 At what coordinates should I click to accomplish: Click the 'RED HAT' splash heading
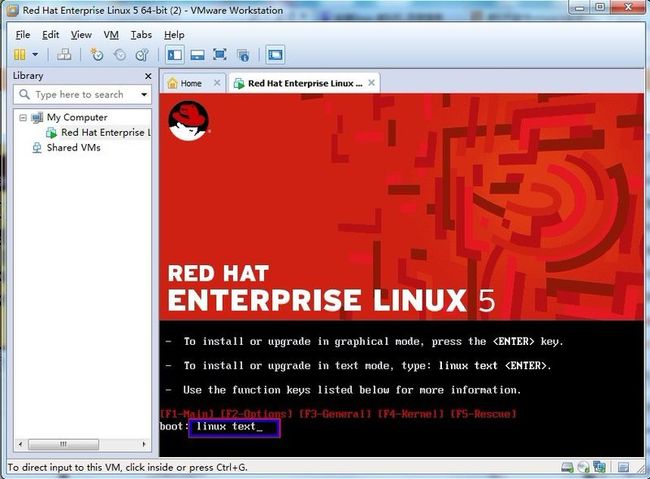218,273
